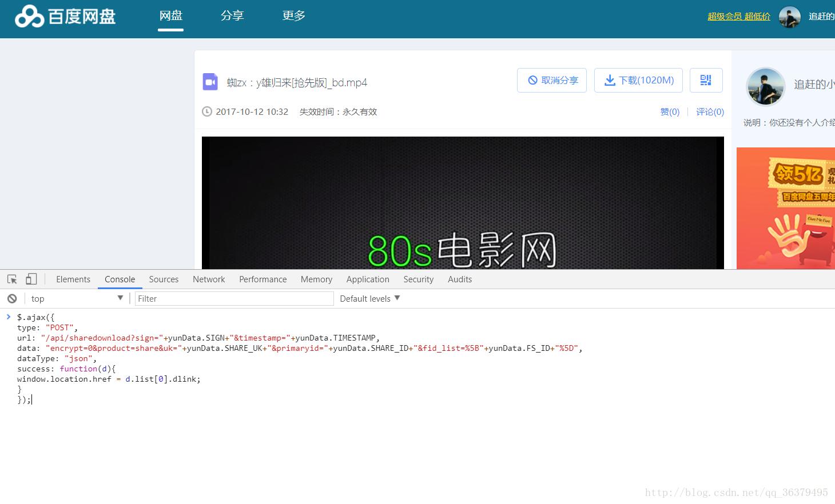Click the clock icon before the share date
The image size is (835, 504).
tap(206, 111)
